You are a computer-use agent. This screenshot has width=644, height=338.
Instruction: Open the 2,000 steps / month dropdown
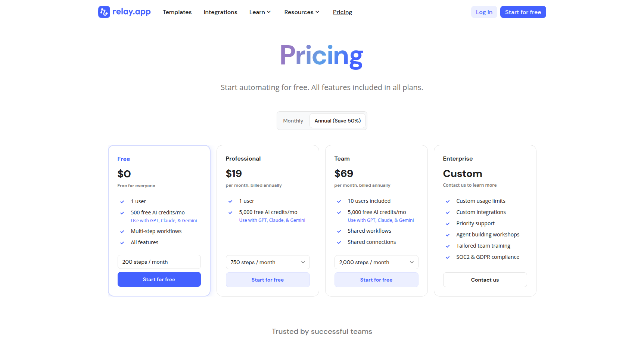[376, 262]
